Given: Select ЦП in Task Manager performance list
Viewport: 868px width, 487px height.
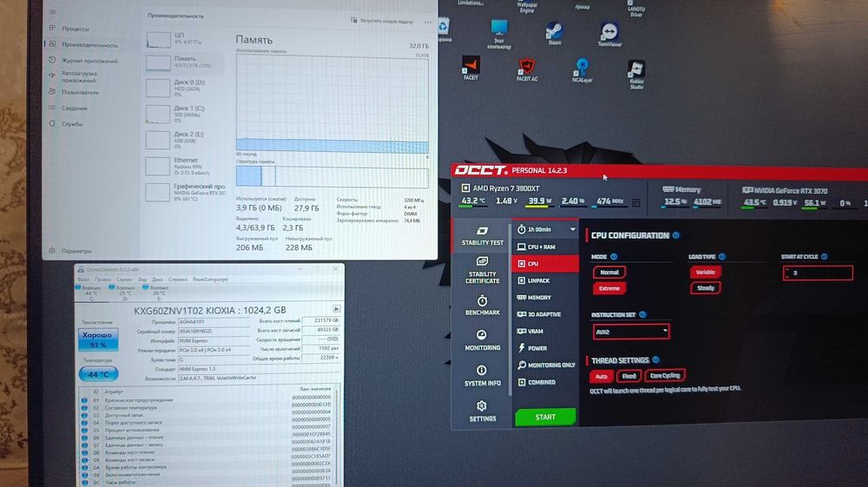Looking at the screenshot, I should 184,39.
